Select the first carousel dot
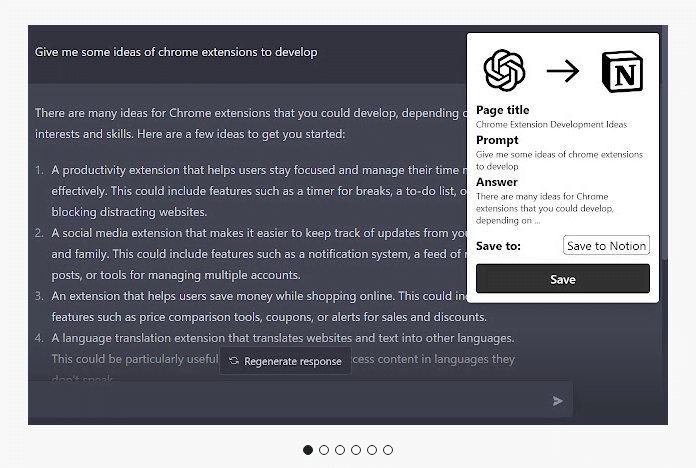696x468 pixels. point(308,450)
